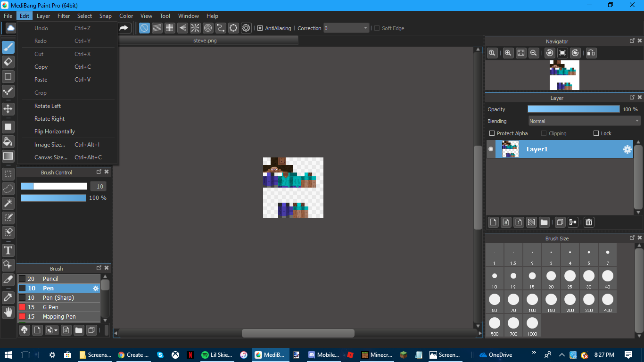Enable parallel lines snap
644x362 pixels.
coord(157,28)
